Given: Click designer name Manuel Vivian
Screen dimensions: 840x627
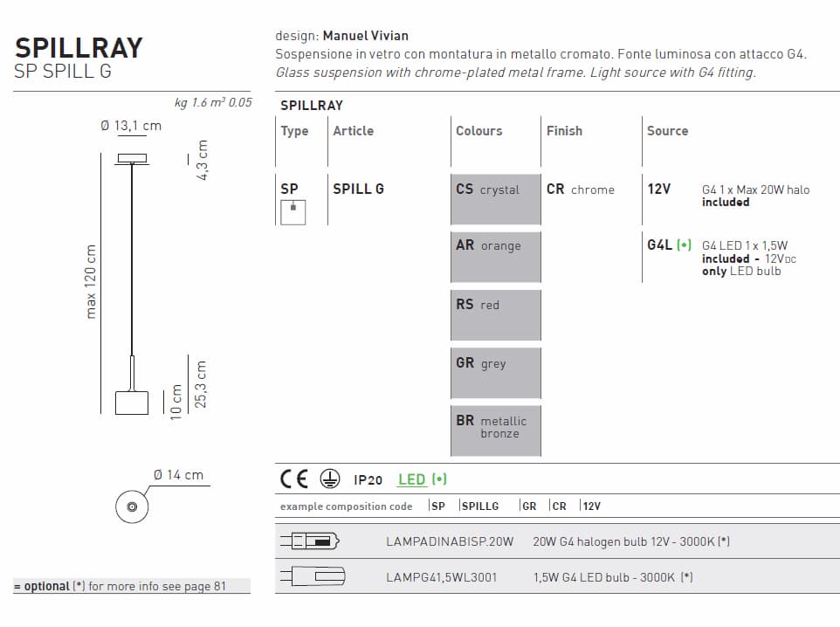Looking at the screenshot, I should pos(365,36).
